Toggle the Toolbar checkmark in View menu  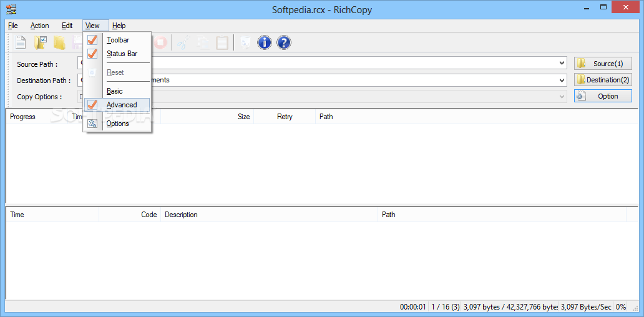(x=117, y=40)
